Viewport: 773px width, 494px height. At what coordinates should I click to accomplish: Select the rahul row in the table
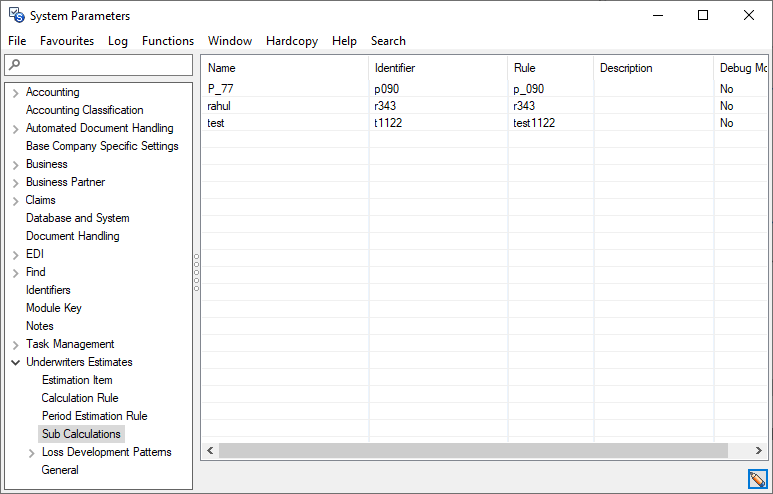(219, 106)
